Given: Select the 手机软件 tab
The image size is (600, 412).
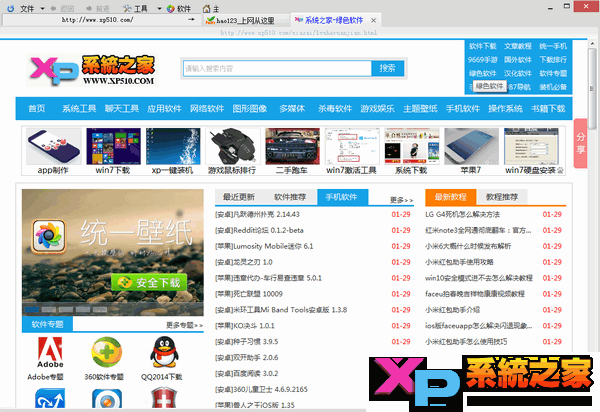Looking at the screenshot, I should 343,197.
